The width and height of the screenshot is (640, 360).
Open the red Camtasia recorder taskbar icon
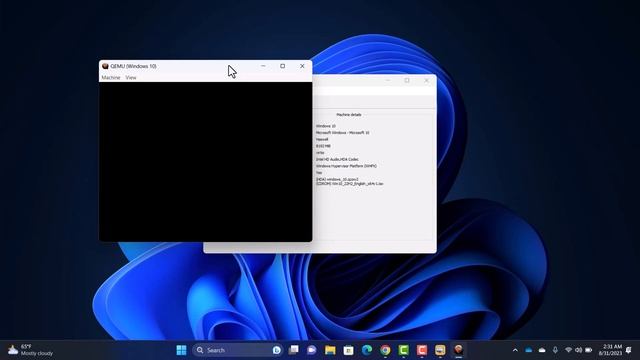422,350
